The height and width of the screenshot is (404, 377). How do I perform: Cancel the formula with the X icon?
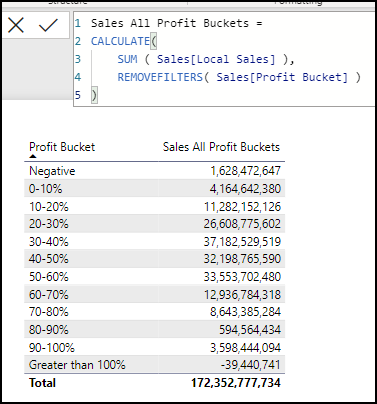pos(16,25)
